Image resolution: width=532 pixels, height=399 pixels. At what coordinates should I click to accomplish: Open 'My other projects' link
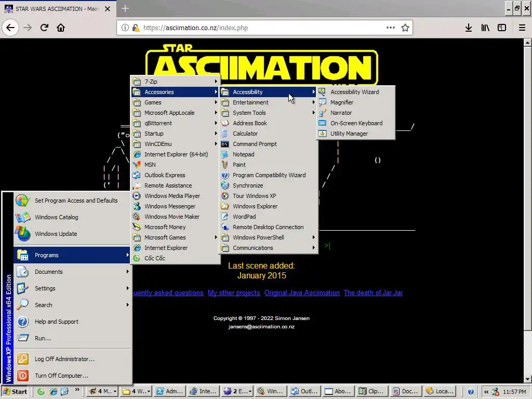(234, 293)
